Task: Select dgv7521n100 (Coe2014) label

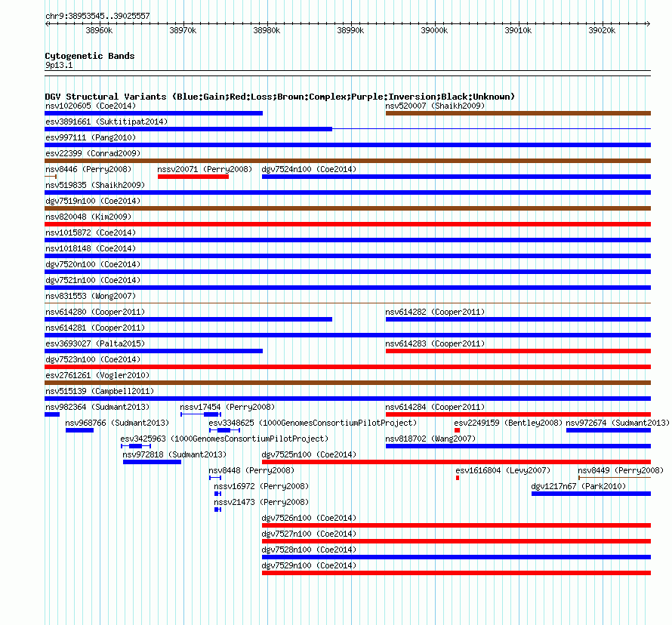Action: click(x=93, y=280)
